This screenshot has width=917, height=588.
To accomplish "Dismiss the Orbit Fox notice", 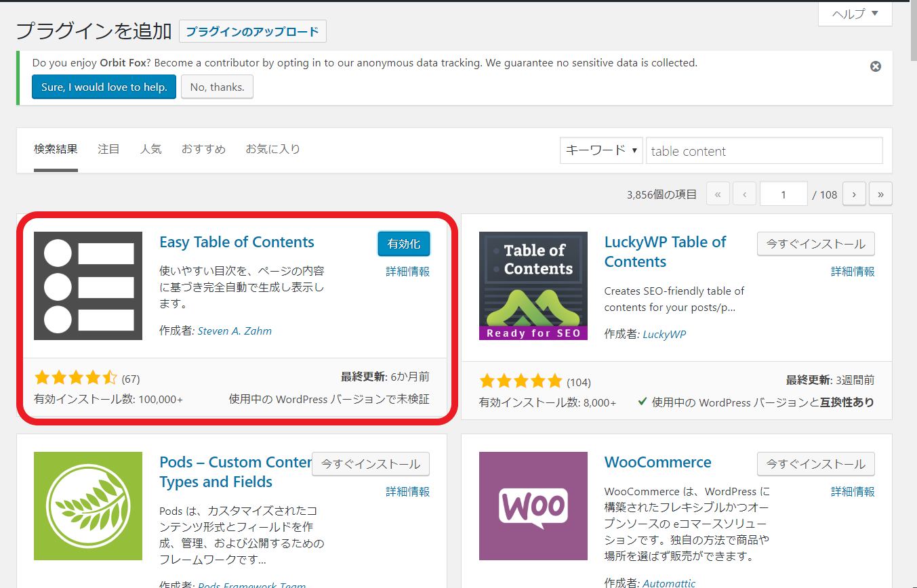I will tap(876, 66).
